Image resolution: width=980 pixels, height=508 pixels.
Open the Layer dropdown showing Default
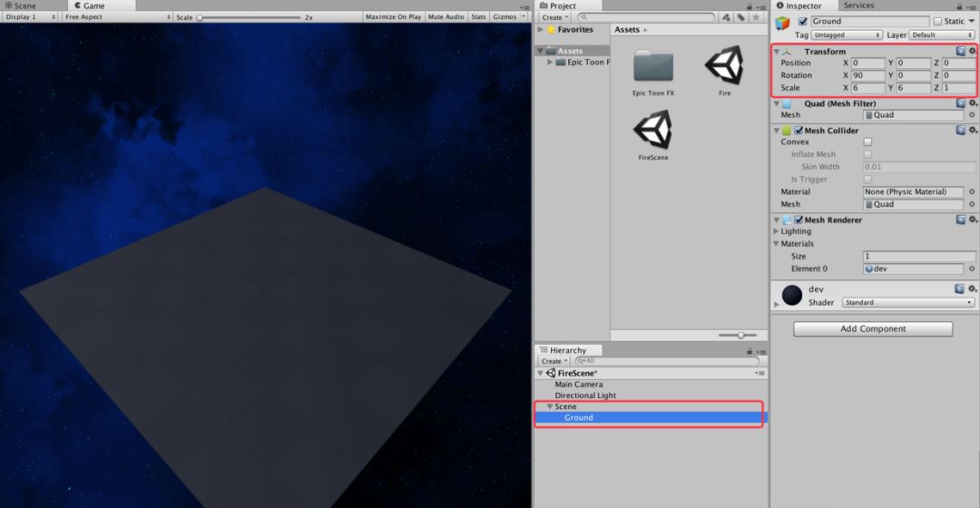942,35
